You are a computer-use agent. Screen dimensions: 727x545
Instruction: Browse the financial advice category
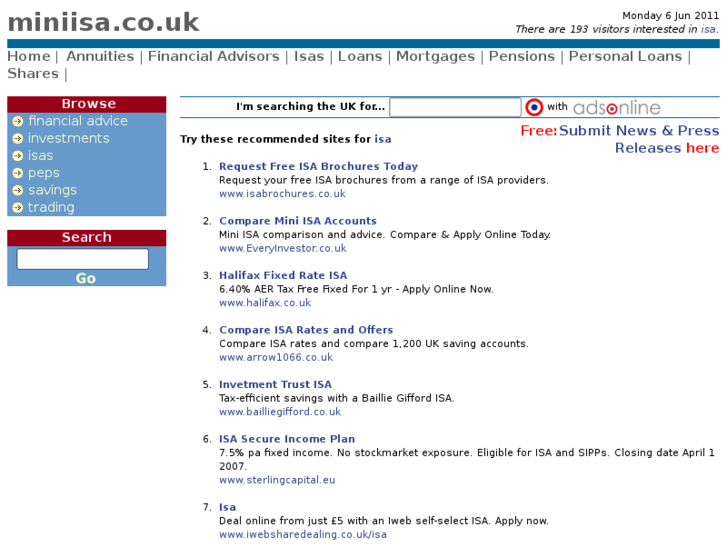(x=78, y=121)
